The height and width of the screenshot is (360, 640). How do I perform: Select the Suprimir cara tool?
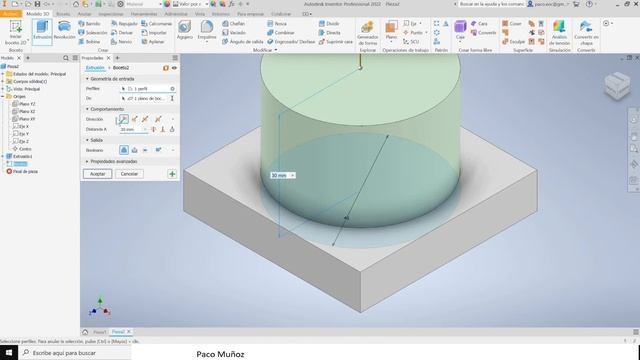[x=336, y=42]
